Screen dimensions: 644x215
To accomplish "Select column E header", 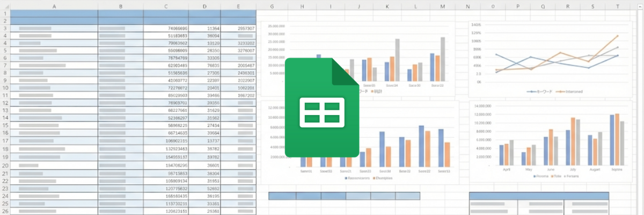I will (238, 6).
